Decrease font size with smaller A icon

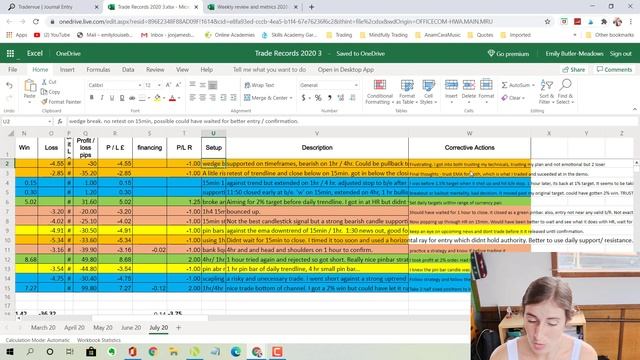(x=178, y=85)
